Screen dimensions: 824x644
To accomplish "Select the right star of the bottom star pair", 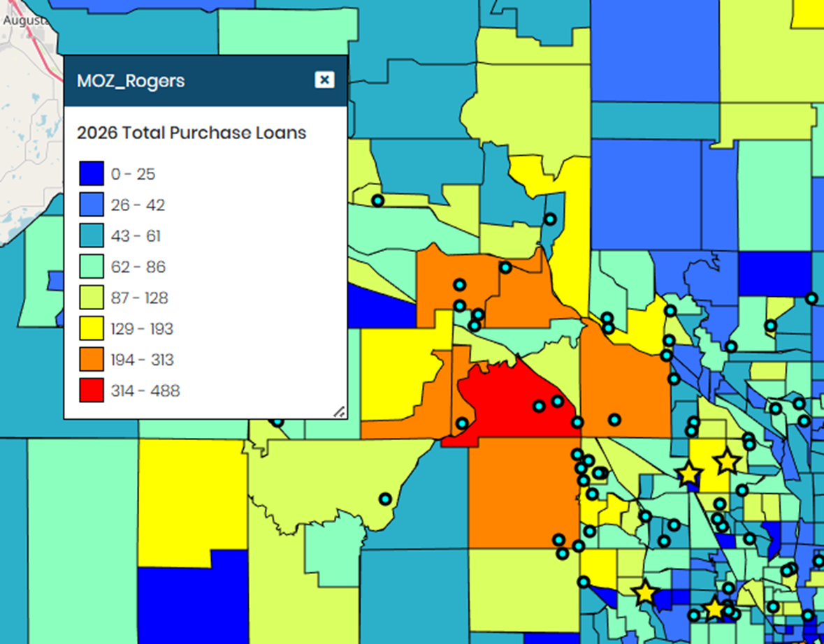I will pos(715,609).
